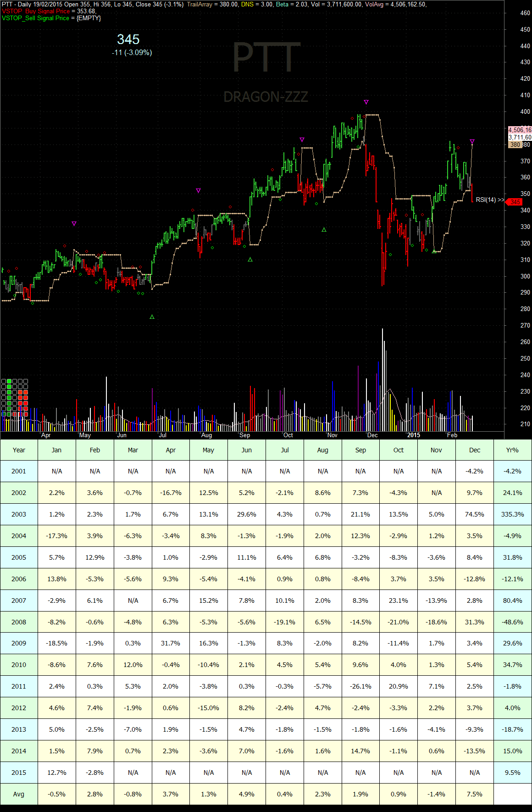Click the VSTOP_Buy Signal Price header text
This screenshot has height=812, width=532.
click(36, 11)
